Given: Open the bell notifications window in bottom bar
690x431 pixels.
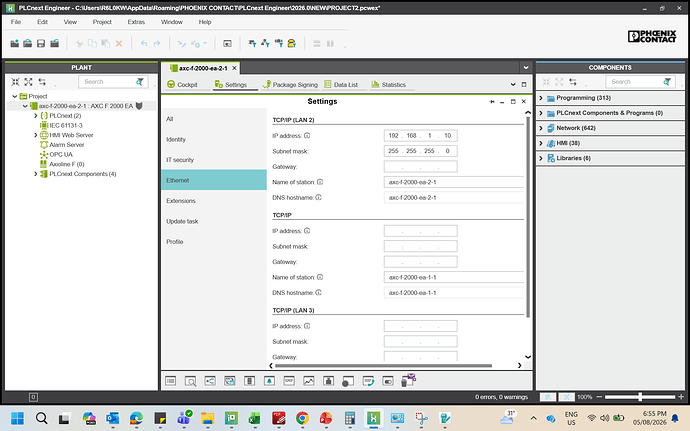Looking at the screenshot, I should [x=269, y=381].
